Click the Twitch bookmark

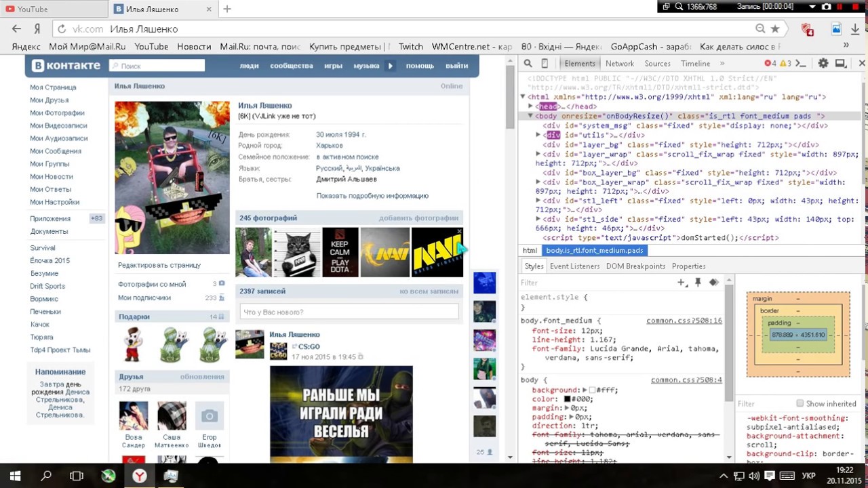click(410, 46)
